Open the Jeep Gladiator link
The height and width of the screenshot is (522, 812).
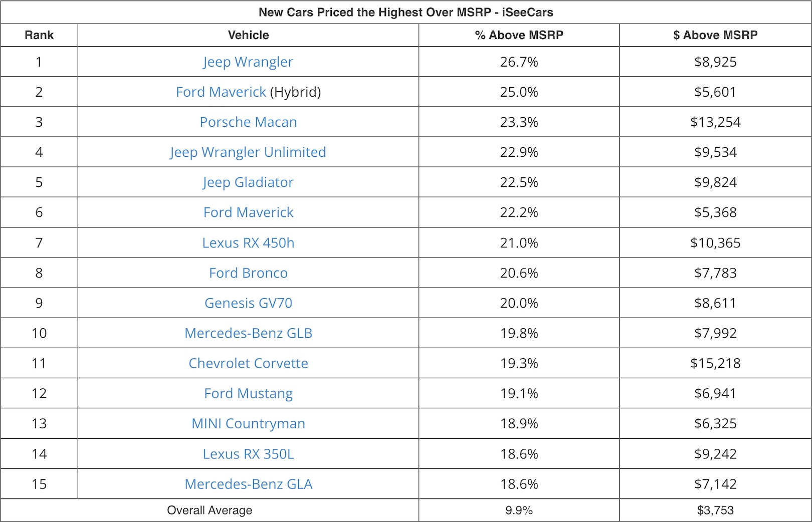click(x=248, y=182)
